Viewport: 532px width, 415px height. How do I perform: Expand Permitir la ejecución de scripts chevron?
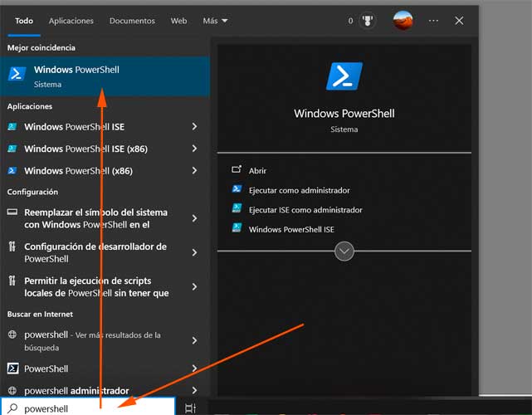tap(194, 286)
